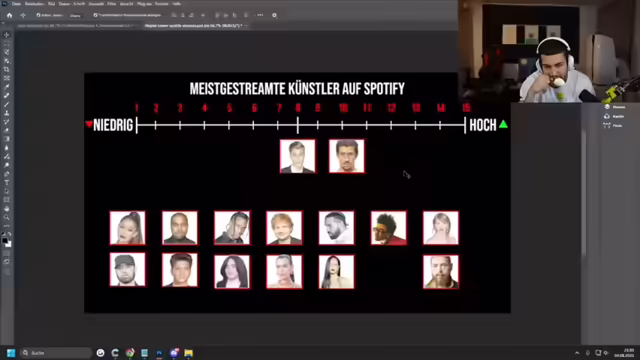Open the Ebenen (Layers) panel
This screenshot has height=360, width=640.
(x=615, y=107)
